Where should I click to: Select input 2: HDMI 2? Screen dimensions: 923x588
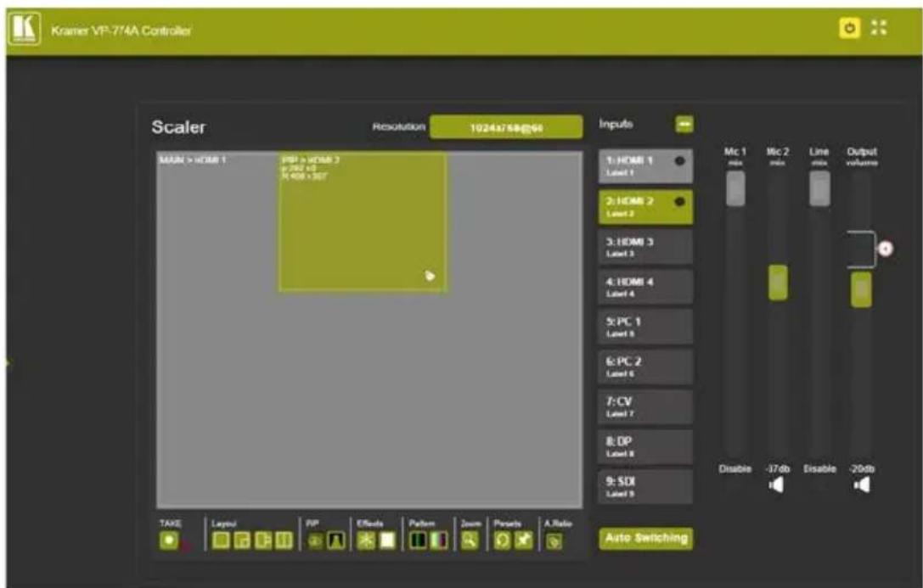pyautogui.click(x=645, y=207)
